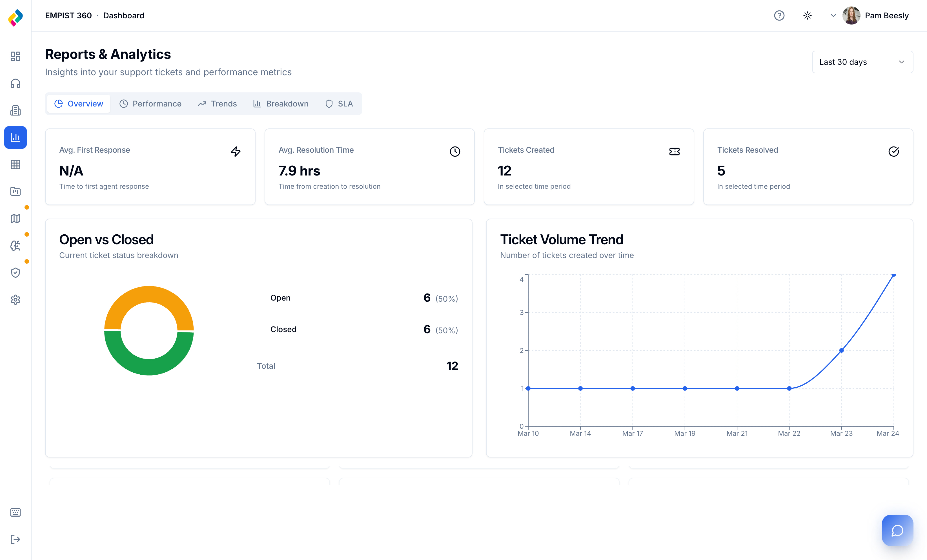
Task: Click the Mar 23 data point on trend chart
Action: [x=841, y=350]
